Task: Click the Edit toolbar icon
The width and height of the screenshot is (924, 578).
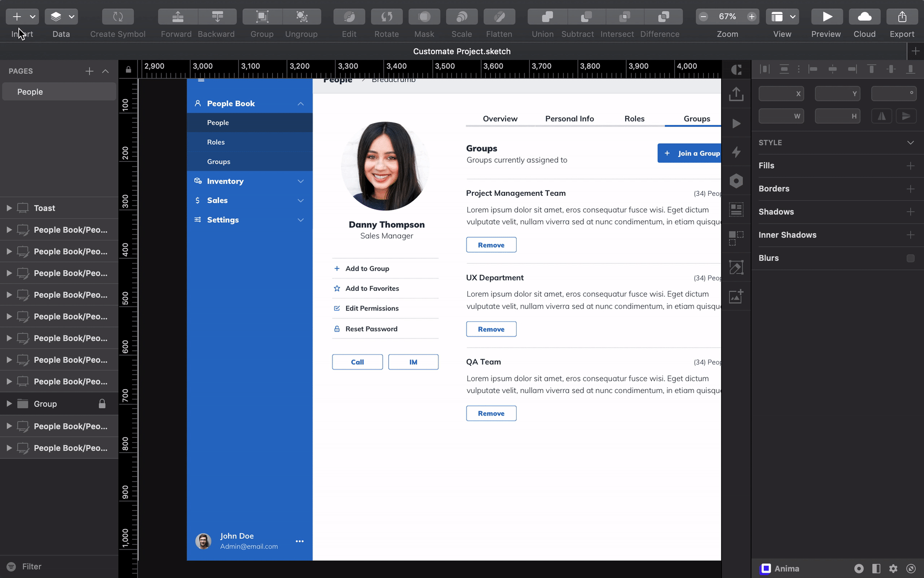Action: pyautogui.click(x=349, y=17)
